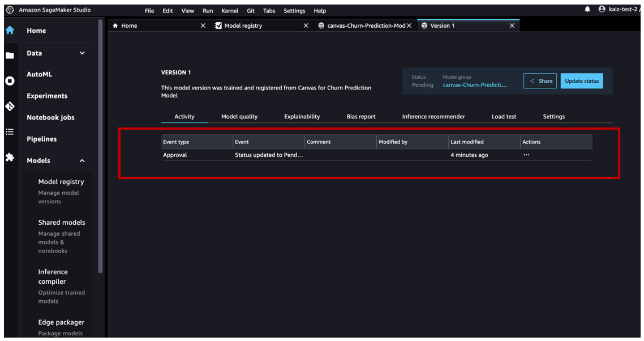Select the Explainability tab
This screenshot has width=644, height=341.
tap(302, 117)
